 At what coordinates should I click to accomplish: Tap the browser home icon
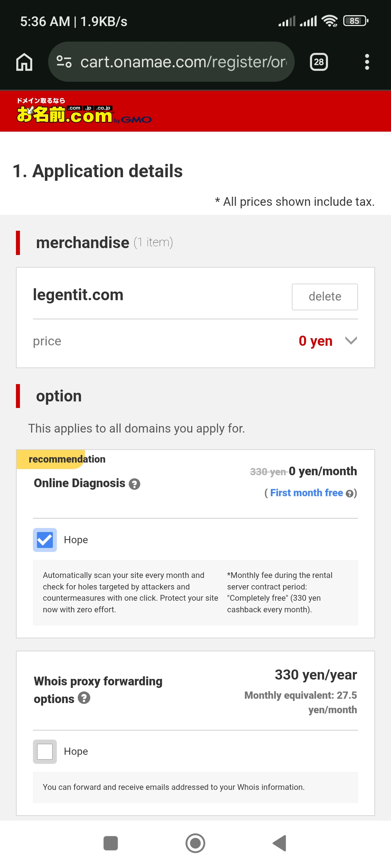pyautogui.click(x=24, y=62)
